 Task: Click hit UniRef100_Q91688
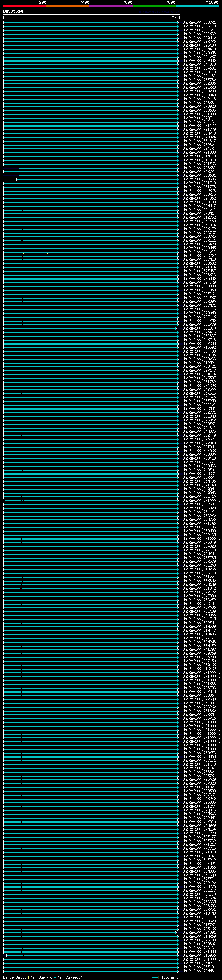199,684
